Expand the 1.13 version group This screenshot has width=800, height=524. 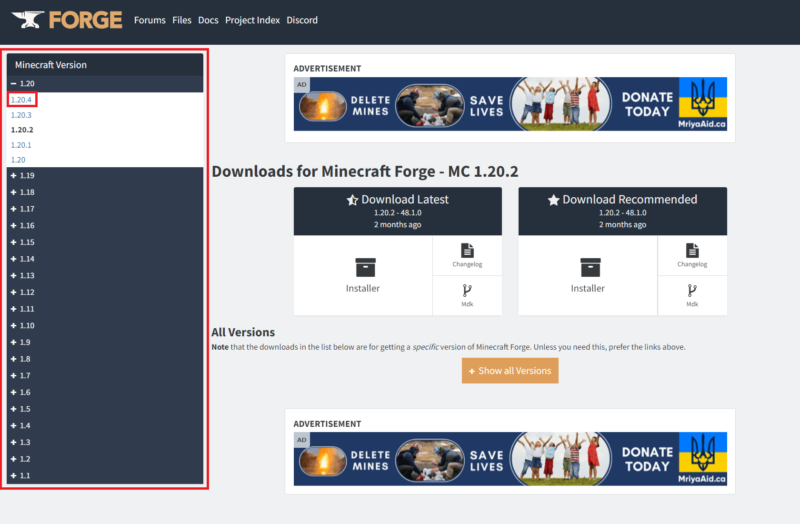105,276
